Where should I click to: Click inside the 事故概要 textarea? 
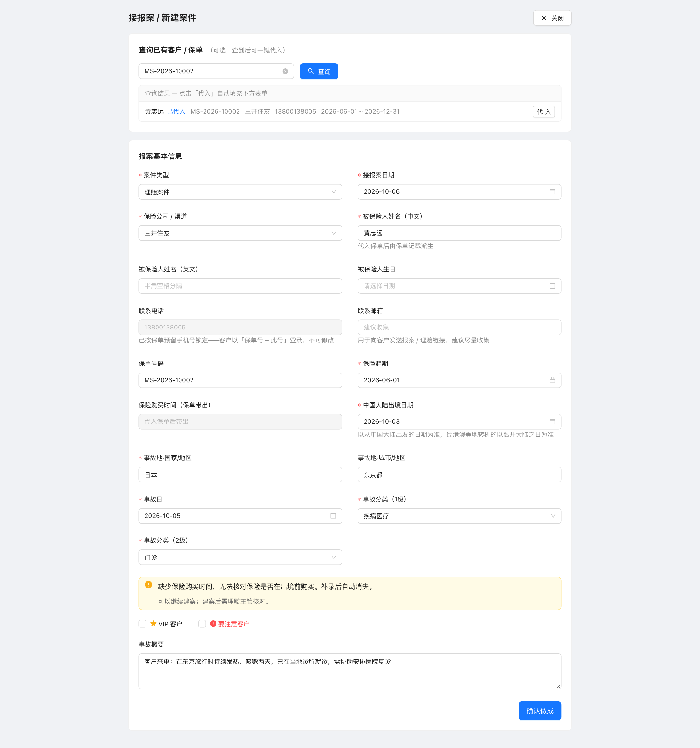coord(350,671)
